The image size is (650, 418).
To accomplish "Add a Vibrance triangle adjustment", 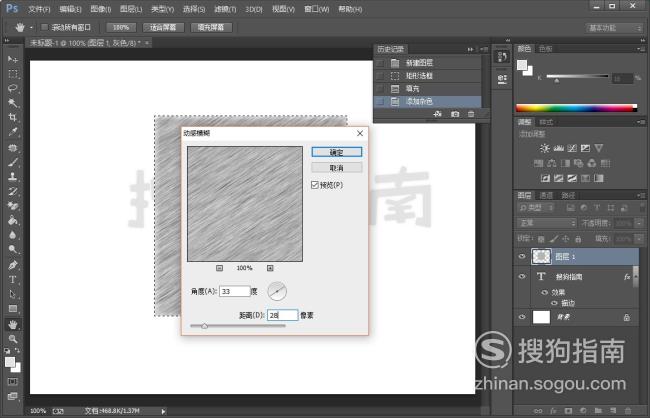I will click(598, 148).
